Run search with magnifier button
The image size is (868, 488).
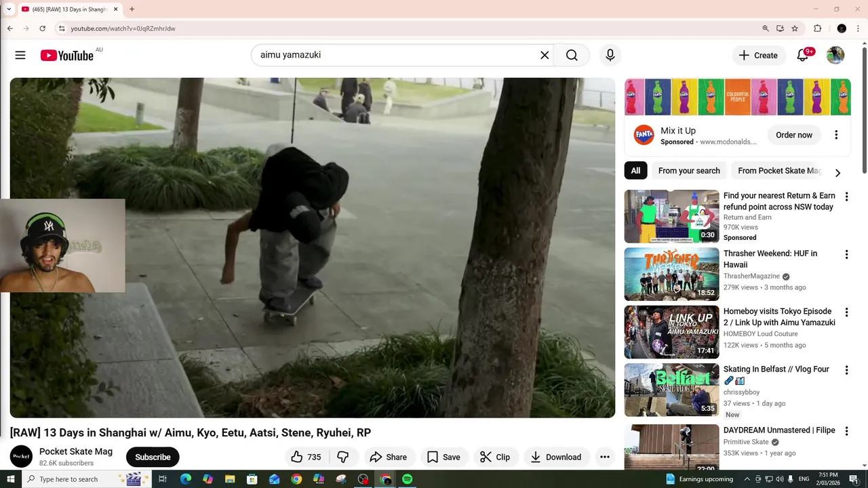point(572,56)
